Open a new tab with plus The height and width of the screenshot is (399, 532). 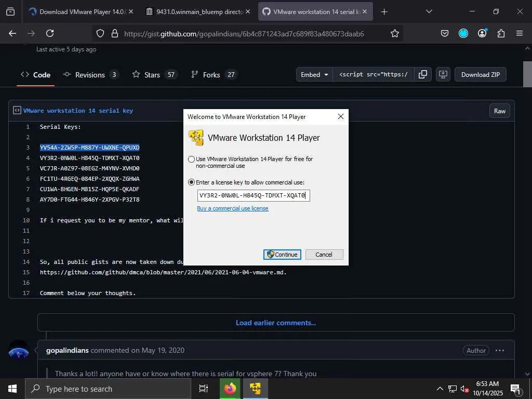tap(384, 12)
